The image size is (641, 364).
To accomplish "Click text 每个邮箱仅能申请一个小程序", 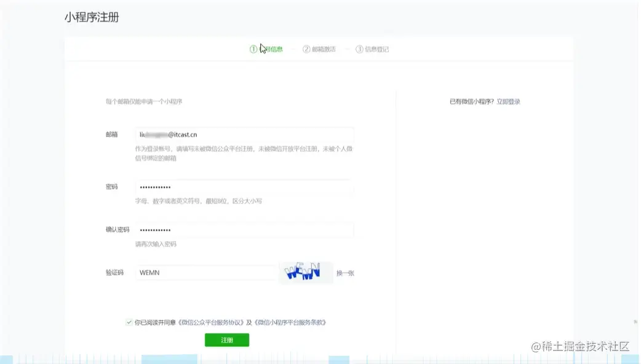I will pyautogui.click(x=144, y=101).
